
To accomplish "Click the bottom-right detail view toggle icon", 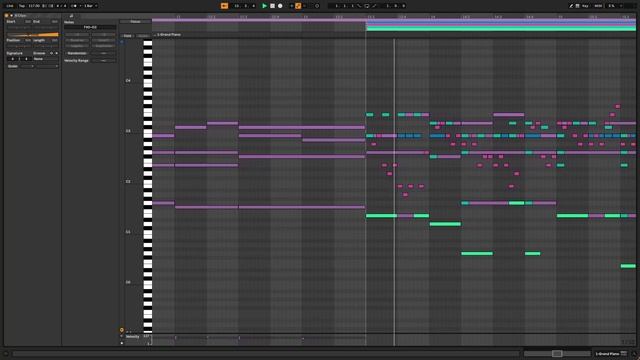I will pyautogui.click(x=634, y=354).
